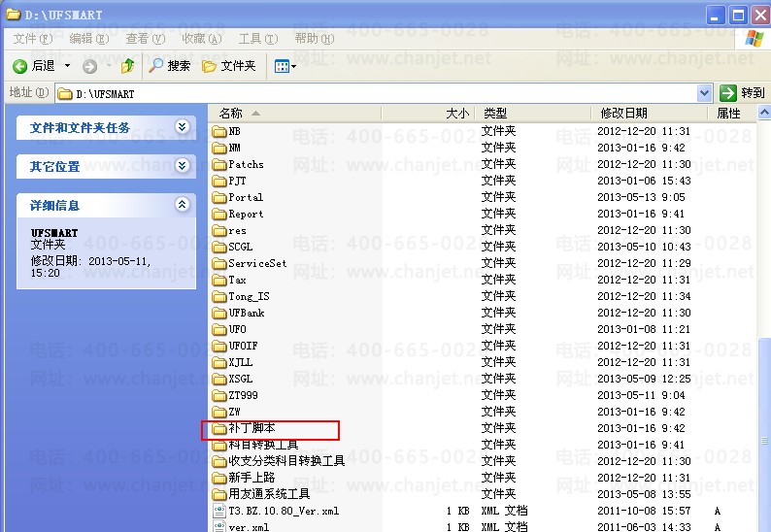Click the scroll up arrow of file list
Screen dimensions: 771x532
(764, 113)
